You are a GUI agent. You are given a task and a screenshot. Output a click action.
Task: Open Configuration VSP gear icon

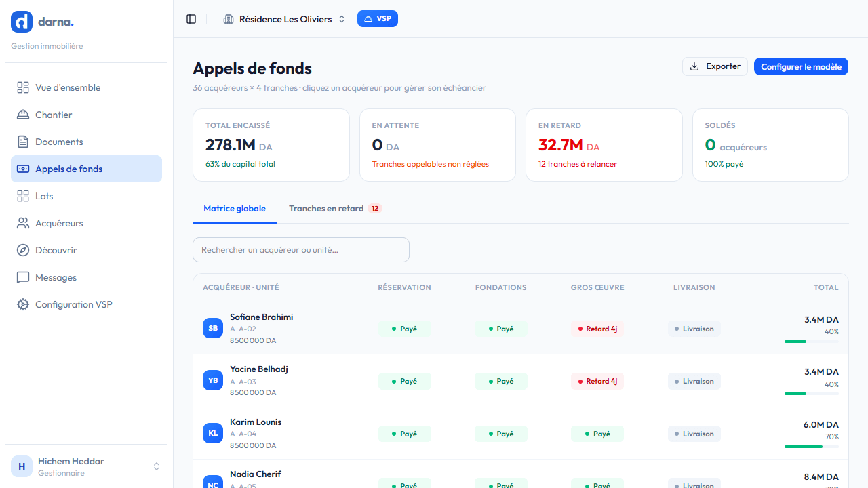23,304
